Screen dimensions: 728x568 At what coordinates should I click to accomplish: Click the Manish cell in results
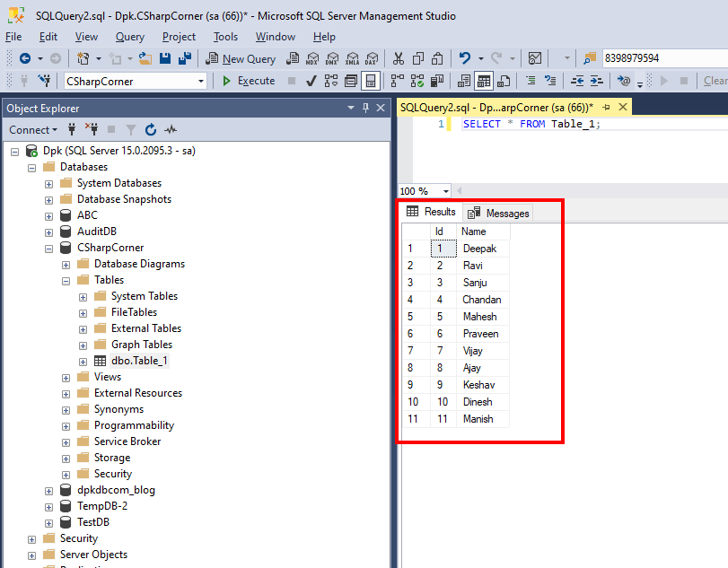click(483, 418)
